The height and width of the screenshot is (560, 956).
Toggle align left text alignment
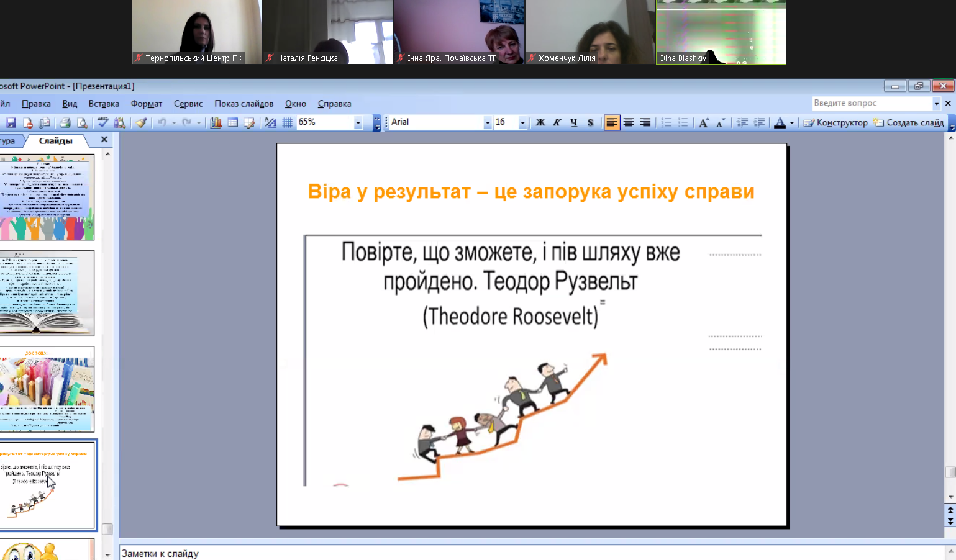point(612,122)
